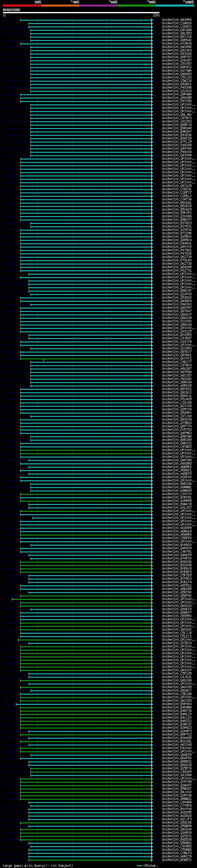
Task: Select hit label UniRef100_A8NNZ1
Action: click(x=176, y=799)
